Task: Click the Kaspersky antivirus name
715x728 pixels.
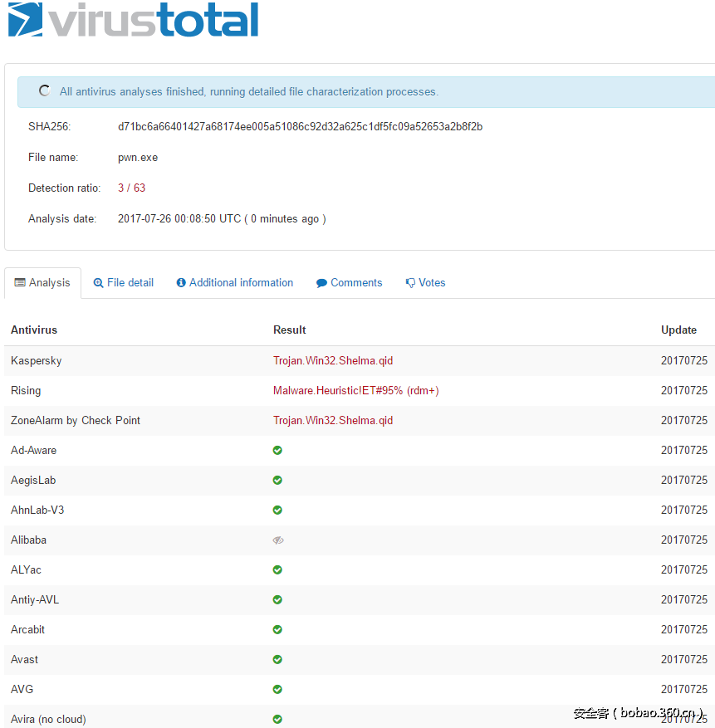Action: (37, 361)
